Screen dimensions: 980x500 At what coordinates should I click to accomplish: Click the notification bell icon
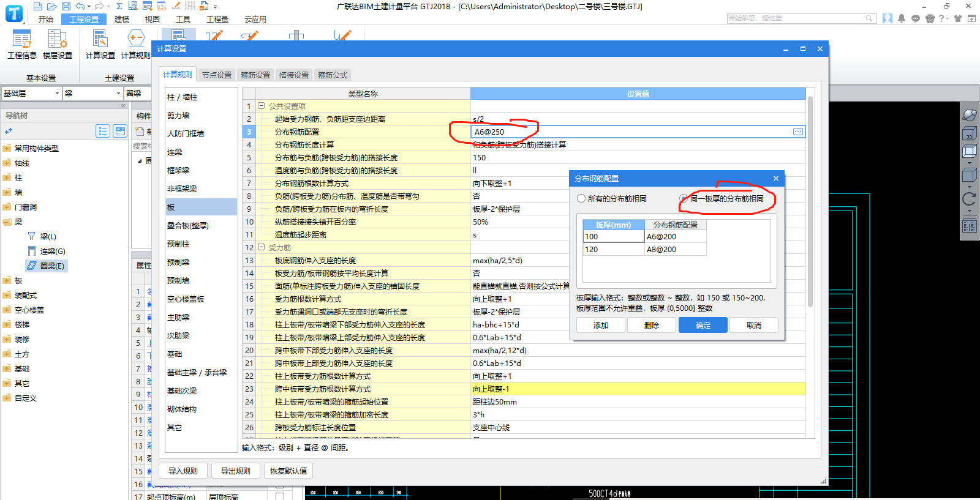pos(902,18)
